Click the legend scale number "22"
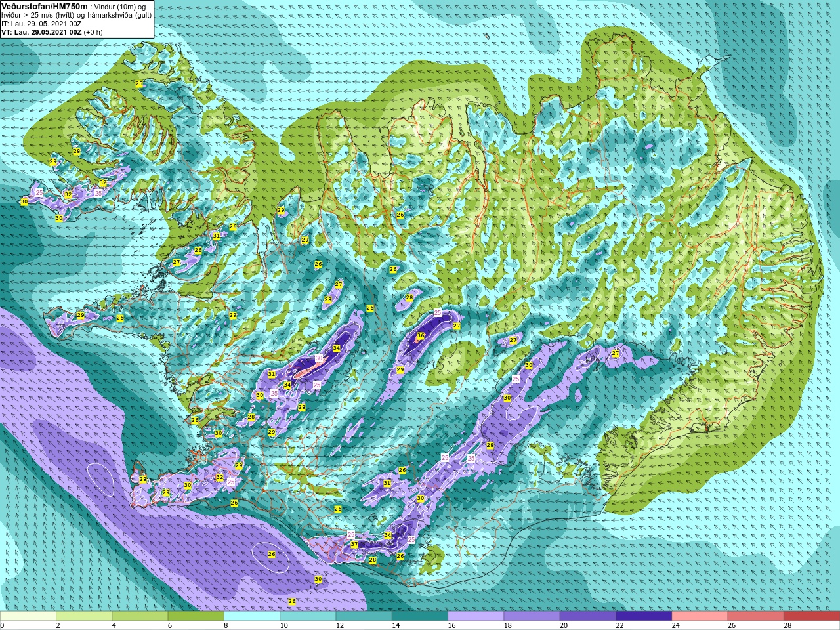840x630 pixels. click(619, 625)
